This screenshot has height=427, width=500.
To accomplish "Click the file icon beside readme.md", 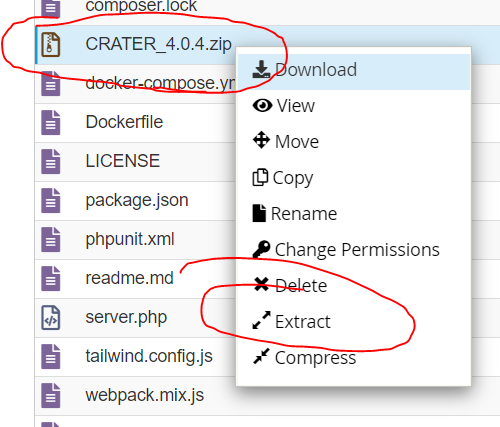I will [51, 278].
